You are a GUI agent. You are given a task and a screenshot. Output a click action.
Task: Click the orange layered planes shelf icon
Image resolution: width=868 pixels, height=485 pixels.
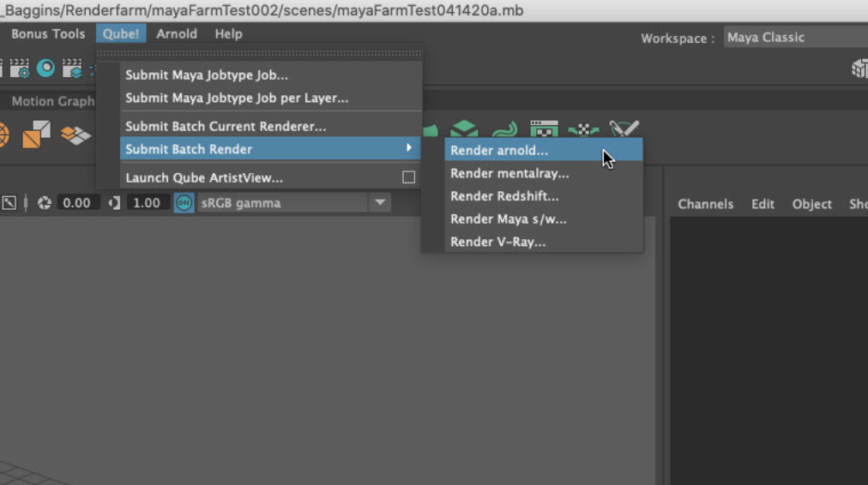tap(75, 135)
